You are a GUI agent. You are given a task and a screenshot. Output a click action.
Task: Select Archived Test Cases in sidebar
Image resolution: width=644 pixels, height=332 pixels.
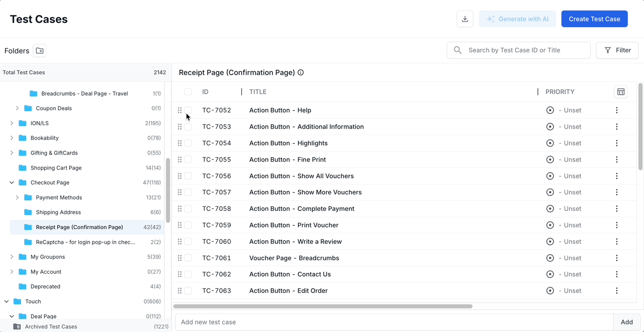51,327
